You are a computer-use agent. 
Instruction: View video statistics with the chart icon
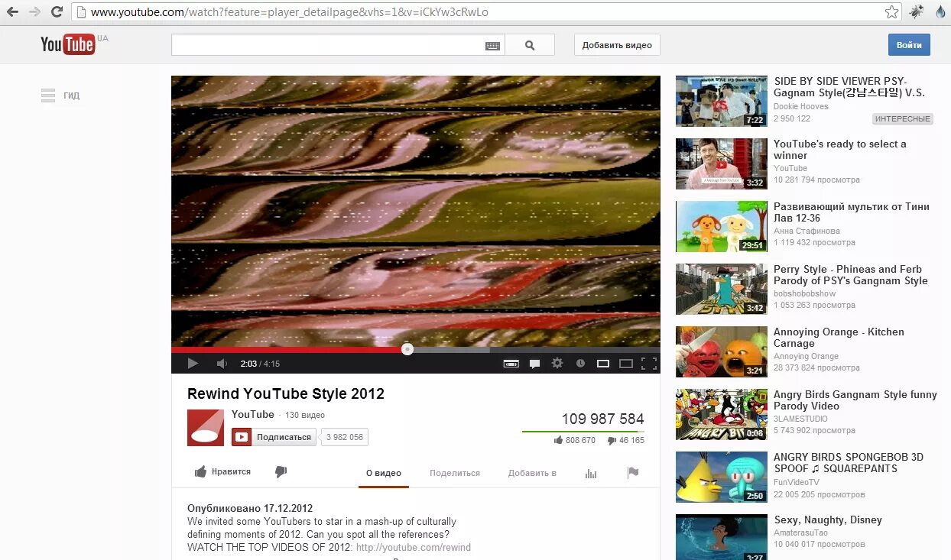(x=590, y=473)
